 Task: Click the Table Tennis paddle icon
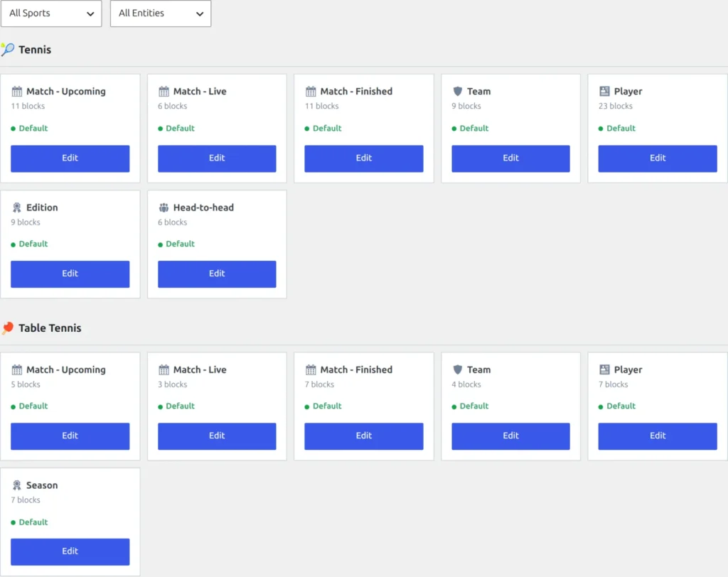7,328
